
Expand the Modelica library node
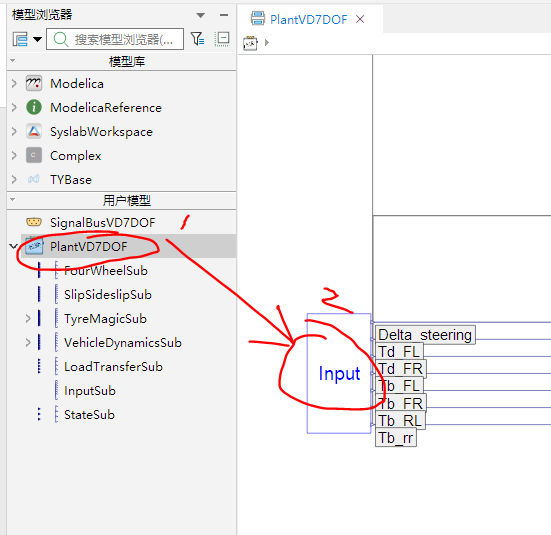coord(14,84)
